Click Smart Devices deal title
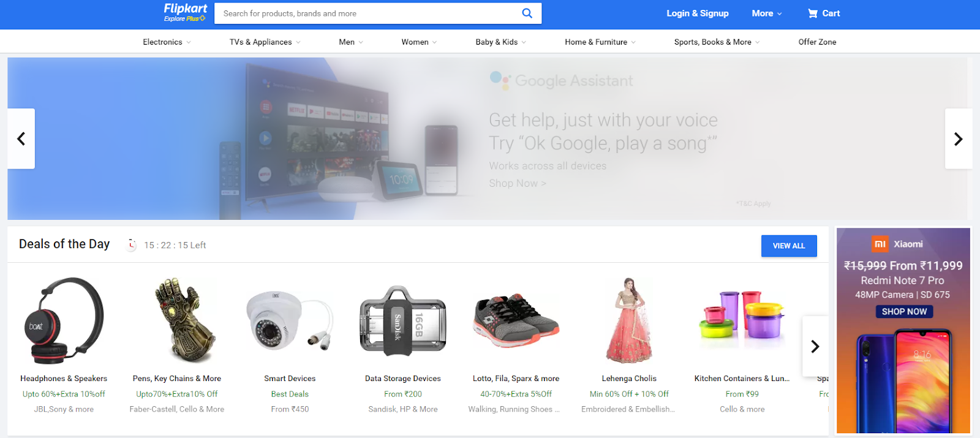 pyautogui.click(x=290, y=379)
